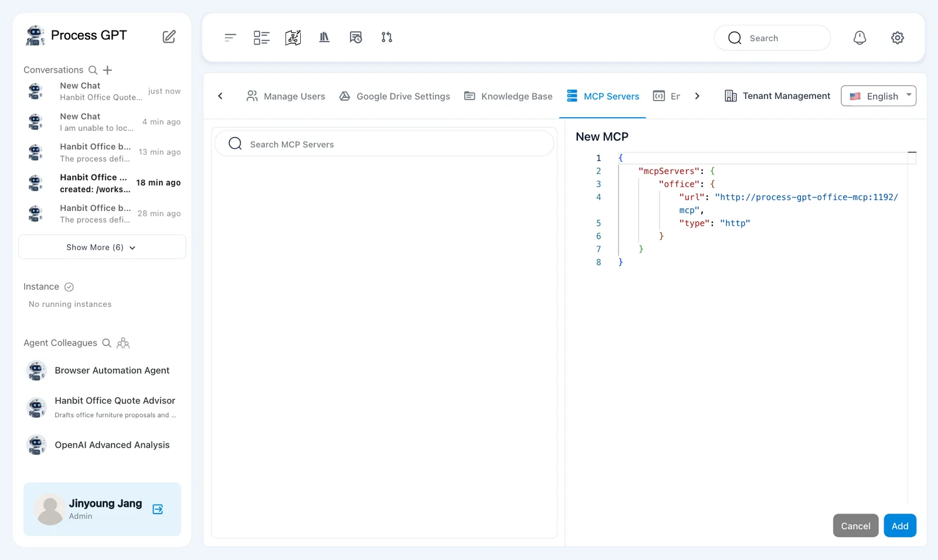Click the Instance check-circle icon

pos(69,287)
